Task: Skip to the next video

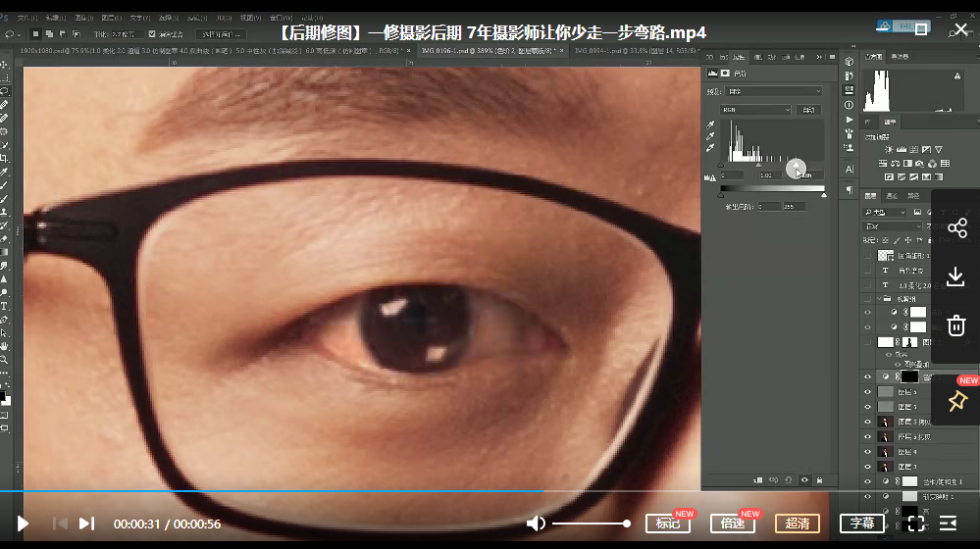Action: point(87,524)
